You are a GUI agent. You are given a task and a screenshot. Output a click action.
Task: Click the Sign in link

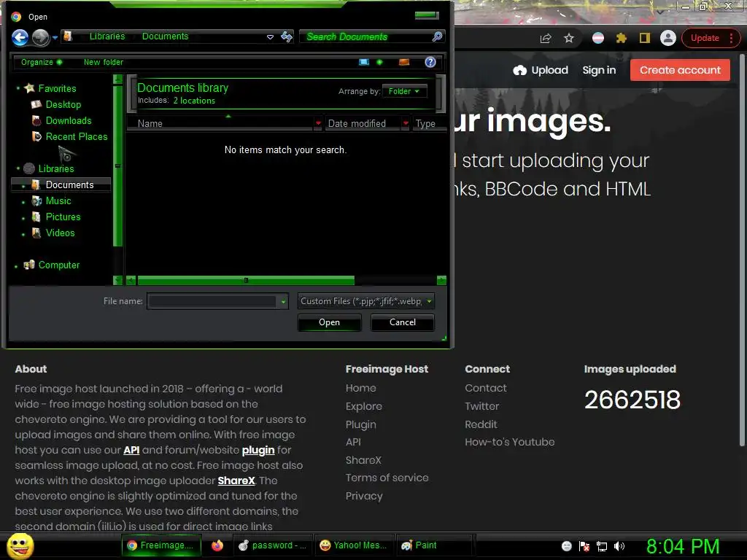599,71
